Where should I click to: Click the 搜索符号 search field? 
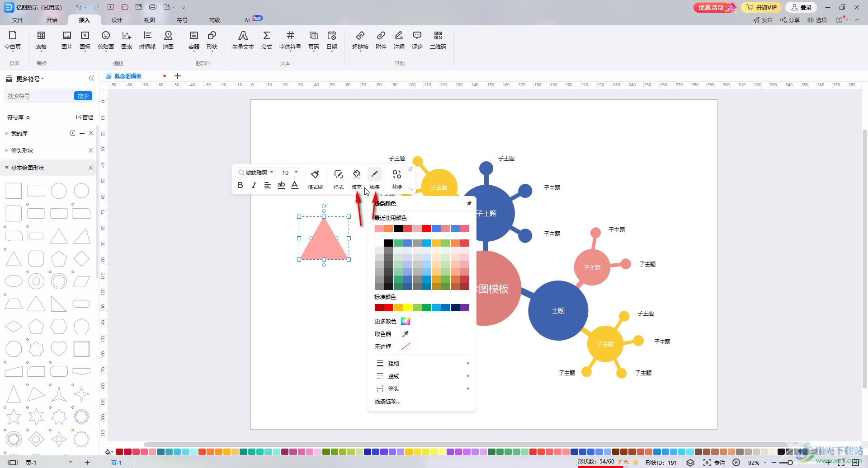tap(38, 96)
